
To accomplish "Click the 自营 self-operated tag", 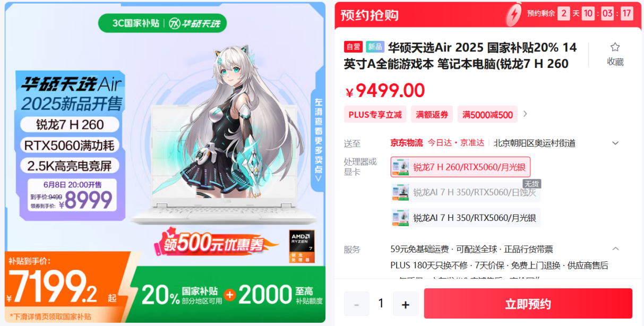I will click(x=354, y=47).
